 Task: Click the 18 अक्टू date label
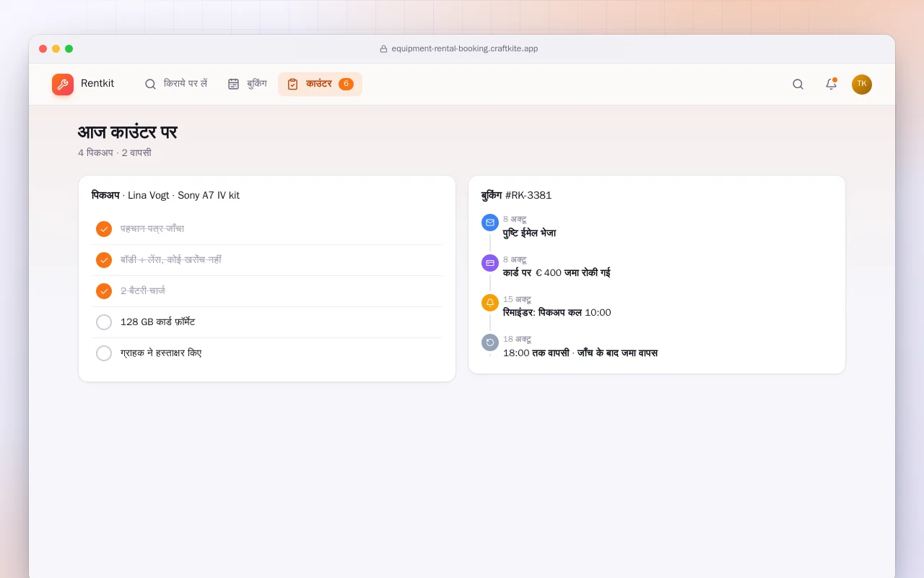pos(517,339)
